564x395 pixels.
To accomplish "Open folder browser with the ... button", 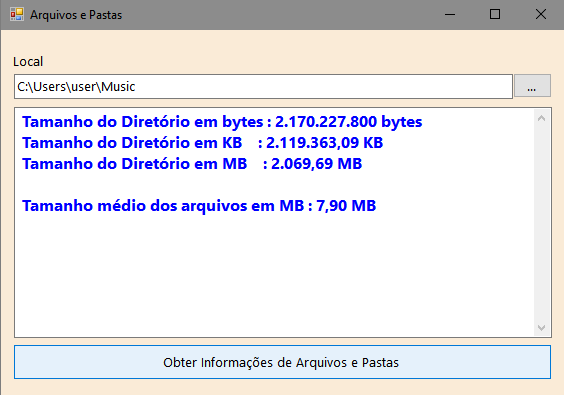I will 532,86.
